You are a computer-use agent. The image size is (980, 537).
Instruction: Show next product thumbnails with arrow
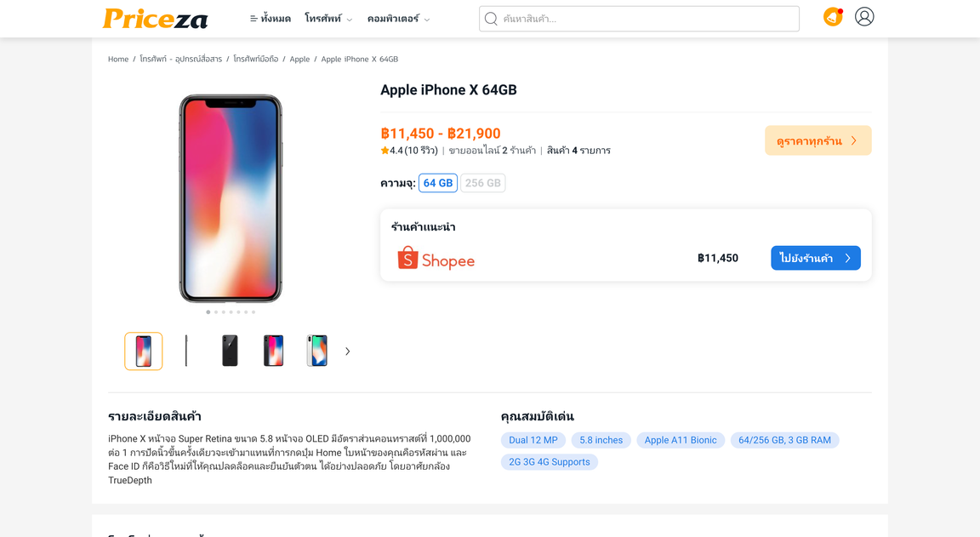[348, 351]
